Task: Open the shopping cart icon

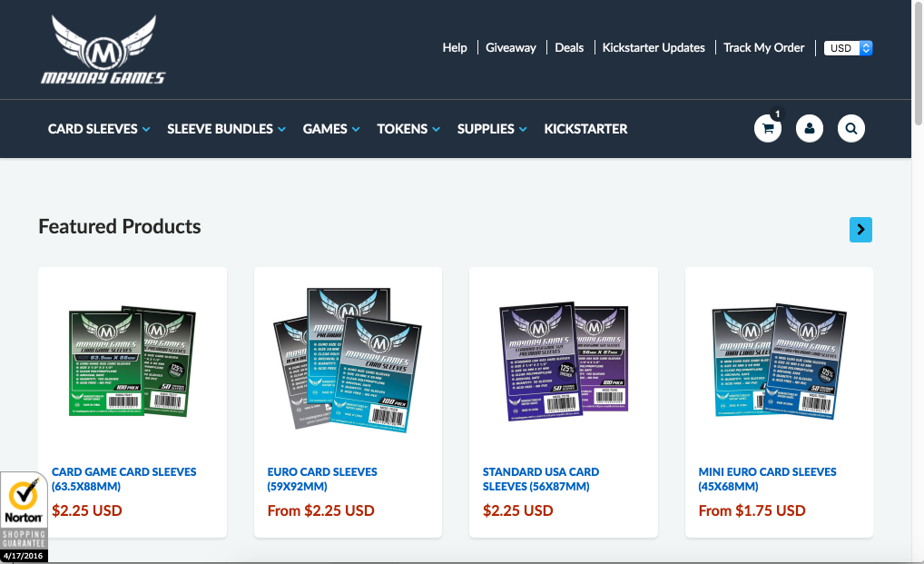Action: pos(768,128)
